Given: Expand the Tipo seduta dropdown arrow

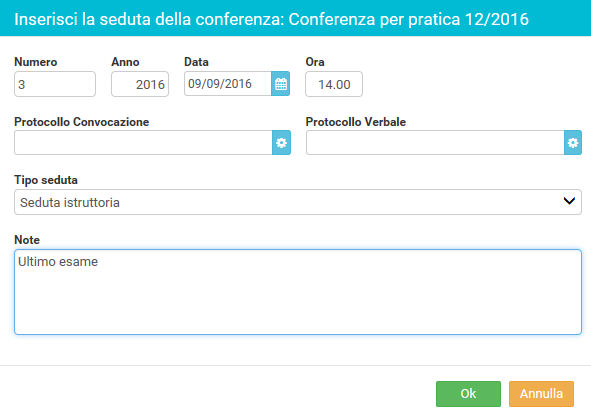Looking at the screenshot, I should click(569, 201).
